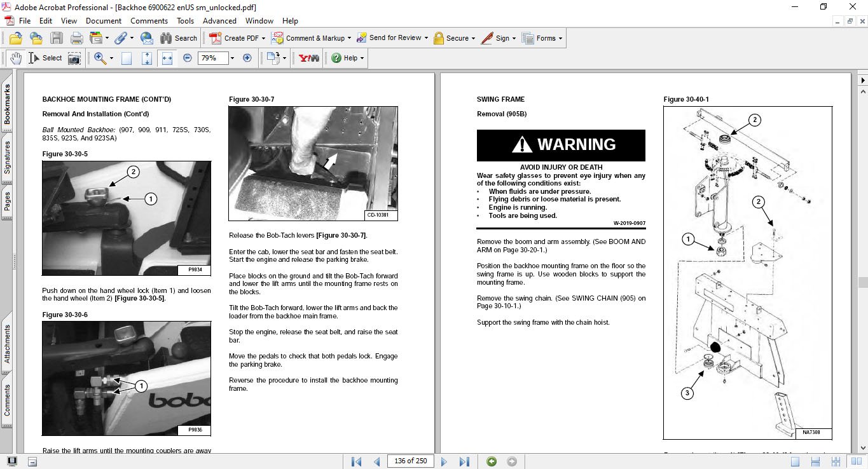Set view to Actual Size page icon
868x469 pixels.
(x=127, y=58)
